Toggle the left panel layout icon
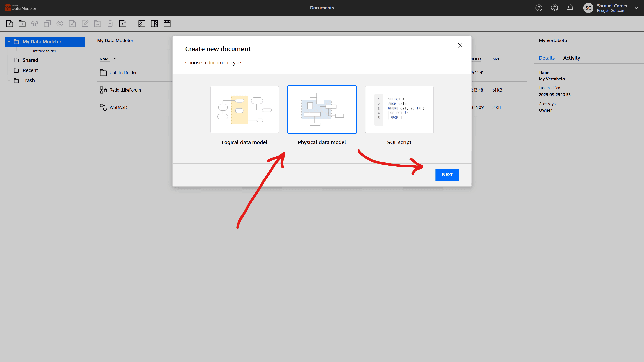 (x=142, y=24)
